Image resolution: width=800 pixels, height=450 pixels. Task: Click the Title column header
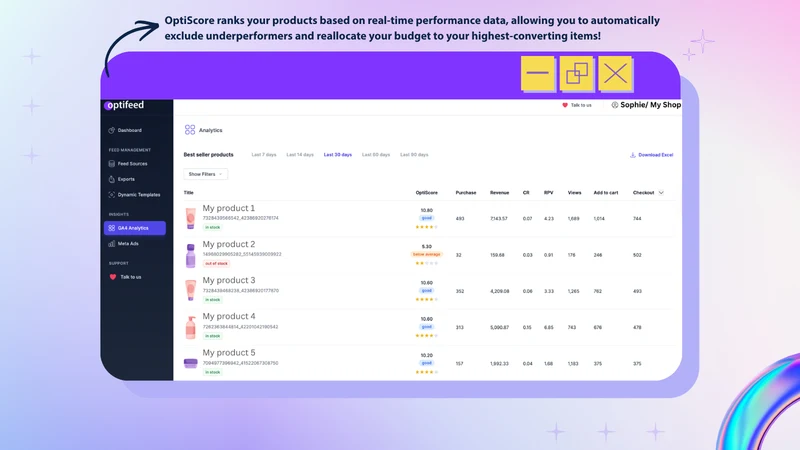188,193
